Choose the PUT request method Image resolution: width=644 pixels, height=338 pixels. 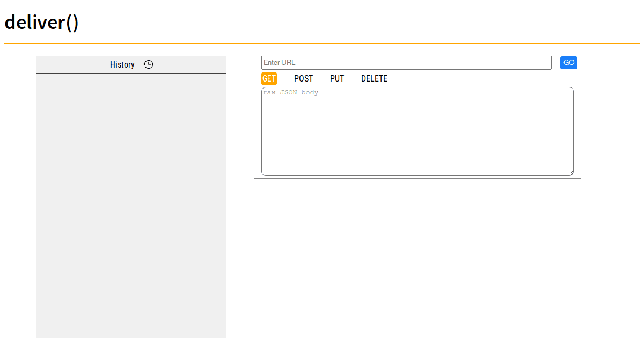pyautogui.click(x=336, y=78)
